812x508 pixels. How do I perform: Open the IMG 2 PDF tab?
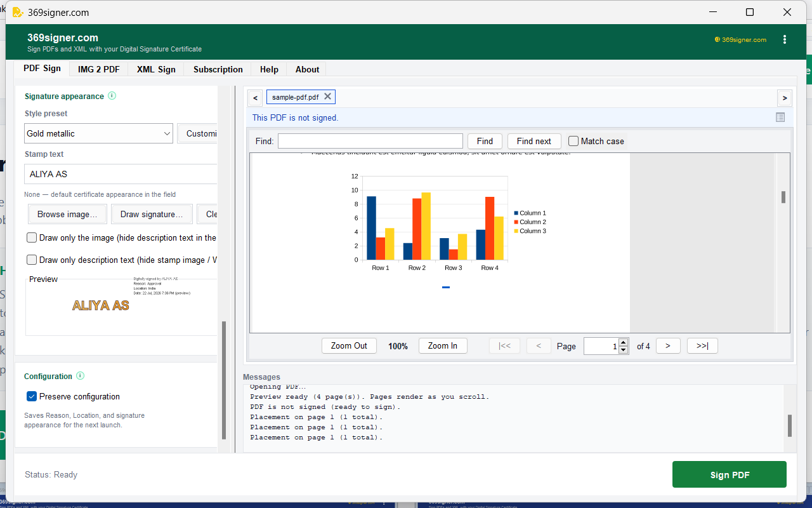tap(99, 69)
